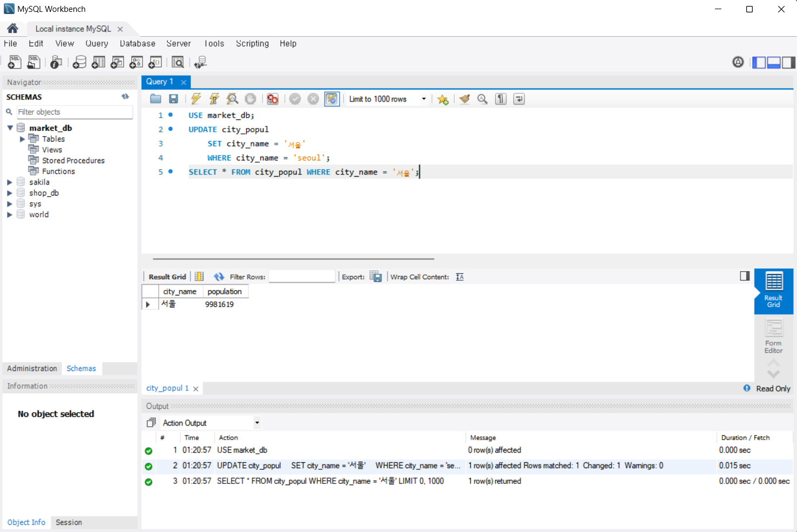
Task: Toggle the left sidebar panel
Action: tap(759, 63)
